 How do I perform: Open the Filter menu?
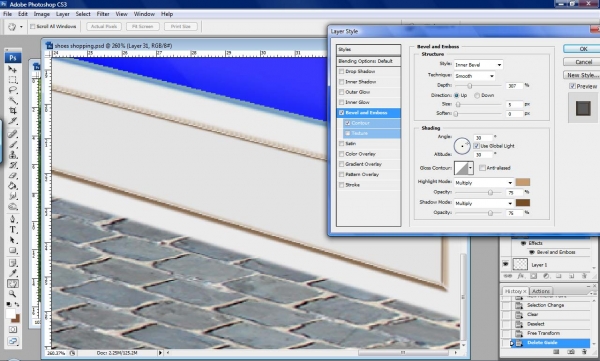tap(103, 14)
